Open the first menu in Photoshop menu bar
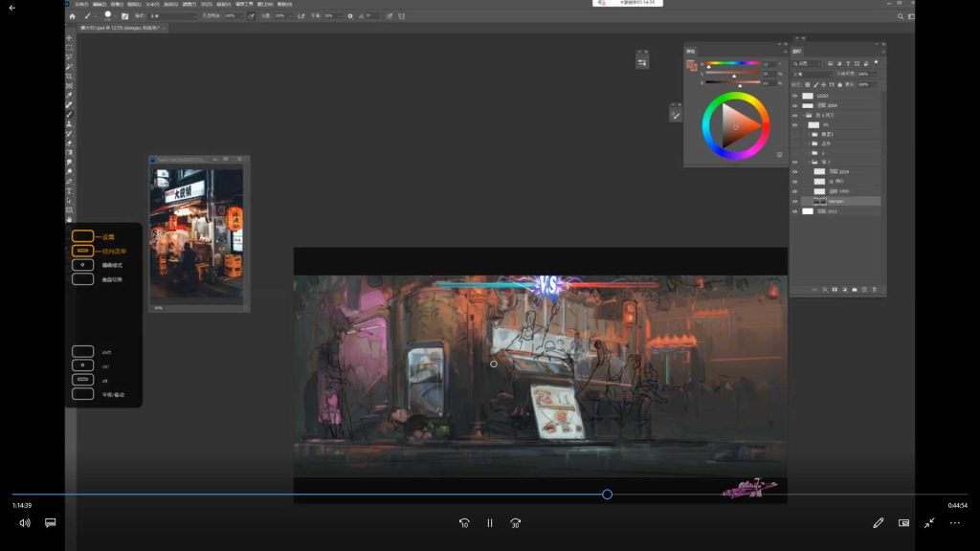Image resolution: width=980 pixels, height=551 pixels. (x=83, y=4)
